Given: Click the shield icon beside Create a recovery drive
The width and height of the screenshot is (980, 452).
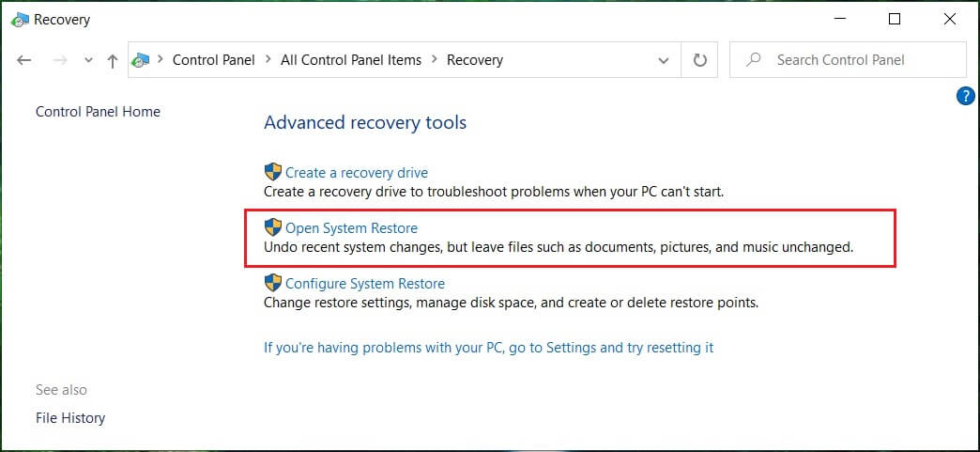Looking at the screenshot, I should pos(273,172).
